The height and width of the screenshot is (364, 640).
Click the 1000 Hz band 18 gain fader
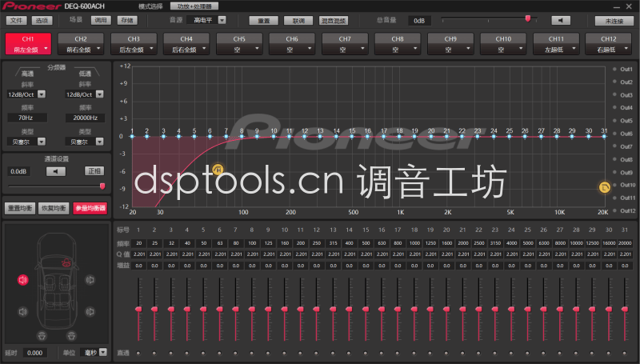[x=414, y=310]
